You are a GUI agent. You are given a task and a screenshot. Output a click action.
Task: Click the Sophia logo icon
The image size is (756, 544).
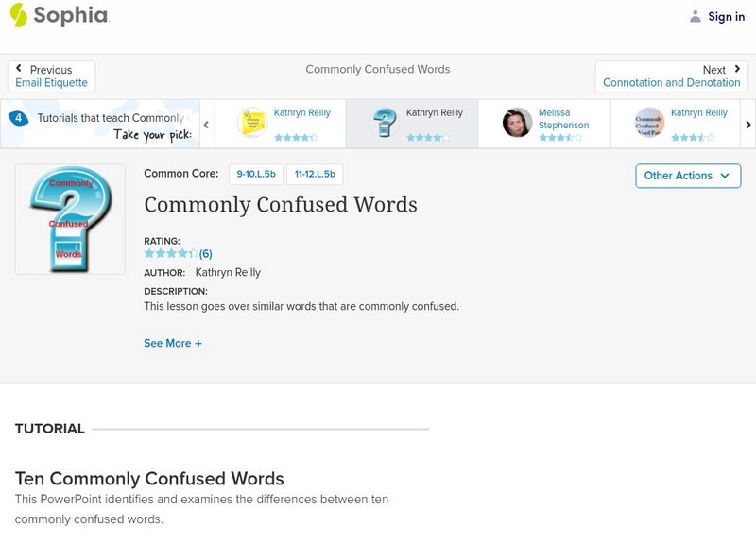pos(18,15)
